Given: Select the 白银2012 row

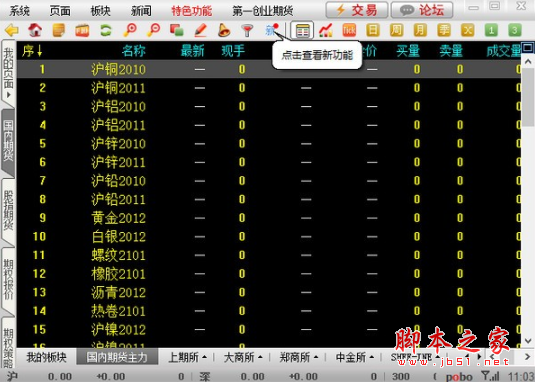Looking at the screenshot, I should (269, 236).
